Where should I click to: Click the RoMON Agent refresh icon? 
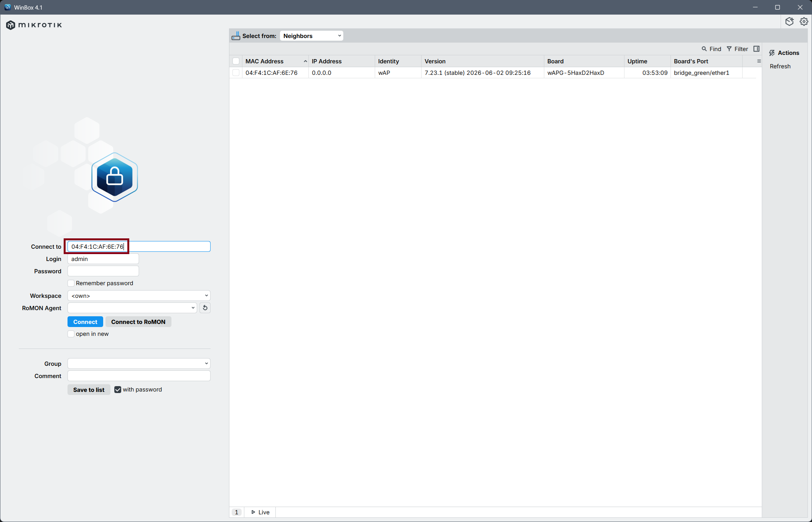(205, 308)
